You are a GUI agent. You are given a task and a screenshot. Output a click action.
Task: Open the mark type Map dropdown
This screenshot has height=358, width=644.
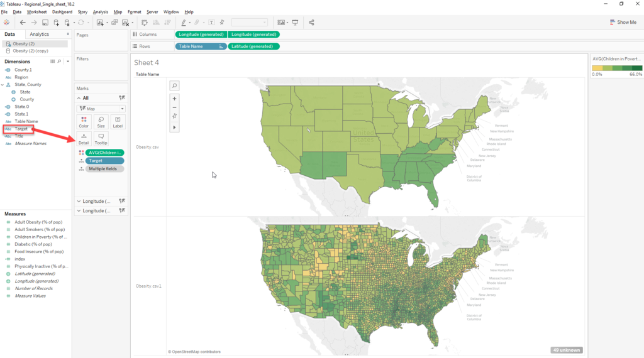pos(101,109)
